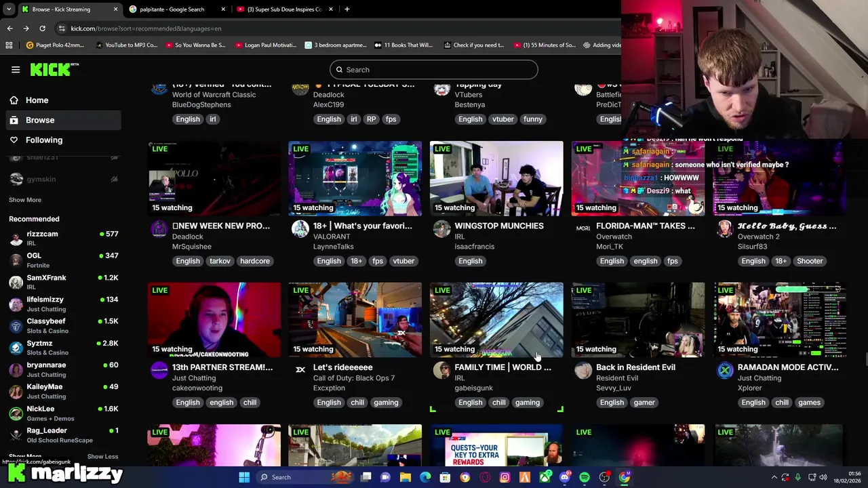Open Windows Start menu

tap(244, 477)
